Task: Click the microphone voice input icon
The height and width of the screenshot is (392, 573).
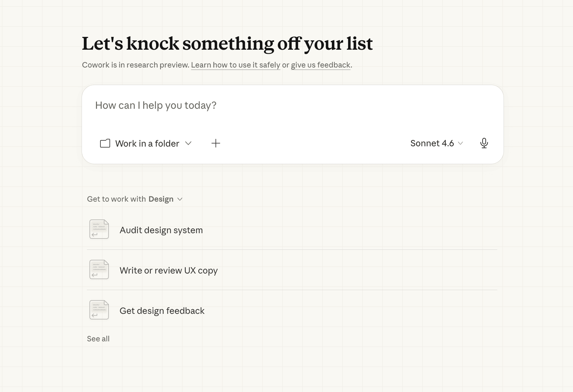Action: click(x=484, y=143)
